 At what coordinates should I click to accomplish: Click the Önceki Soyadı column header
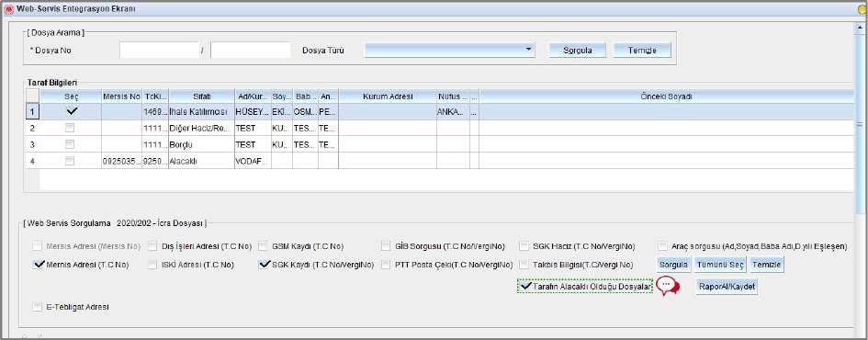point(667,96)
